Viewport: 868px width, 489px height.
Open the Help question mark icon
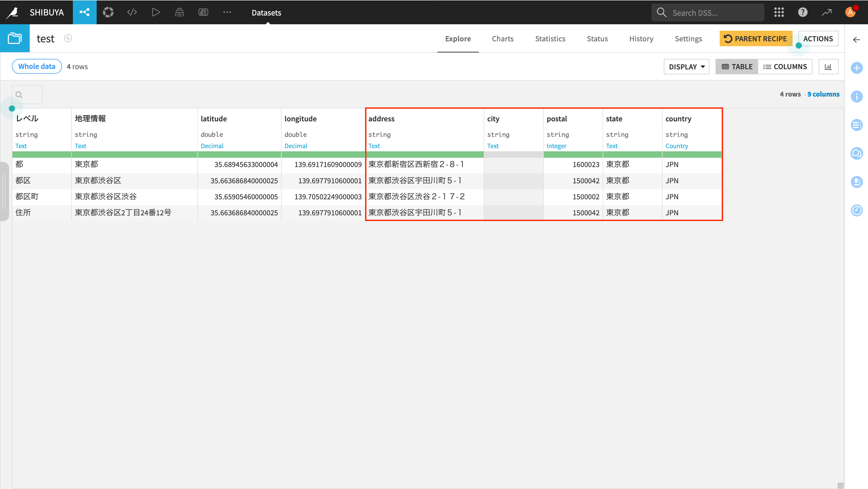point(803,12)
